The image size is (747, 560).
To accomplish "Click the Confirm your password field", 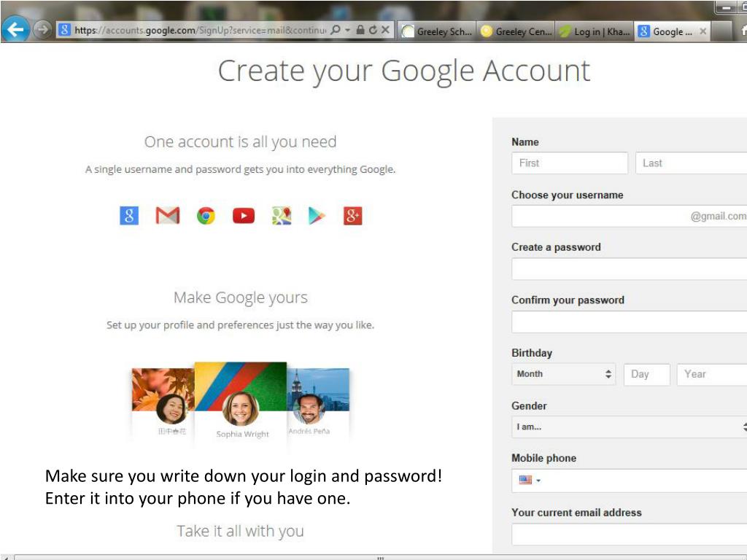I will pos(630,322).
